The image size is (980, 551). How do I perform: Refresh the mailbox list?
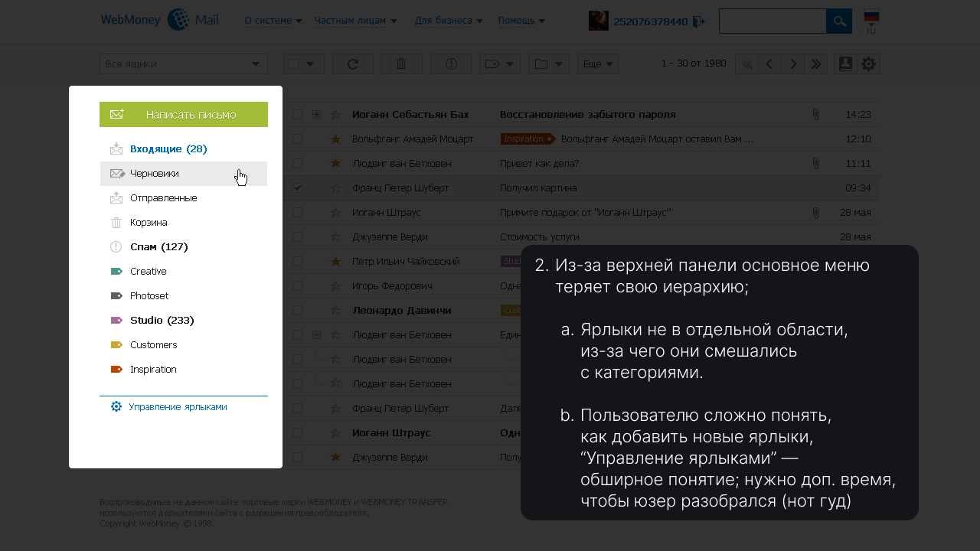click(353, 64)
